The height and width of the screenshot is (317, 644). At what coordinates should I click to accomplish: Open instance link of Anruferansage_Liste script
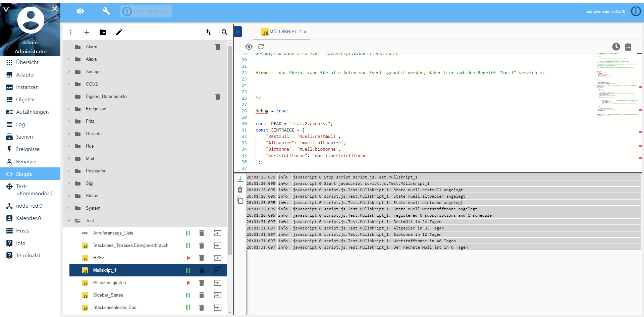(x=218, y=233)
